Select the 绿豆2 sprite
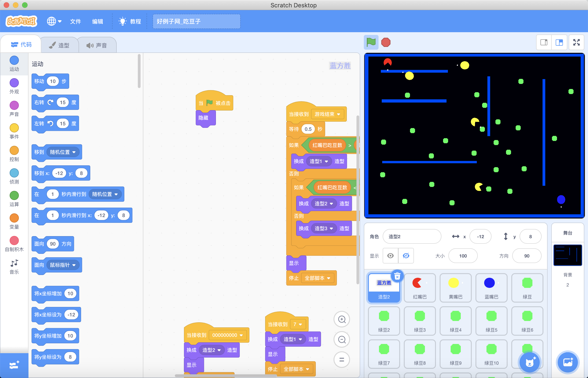The height and width of the screenshot is (378, 588). pyautogui.click(x=384, y=321)
